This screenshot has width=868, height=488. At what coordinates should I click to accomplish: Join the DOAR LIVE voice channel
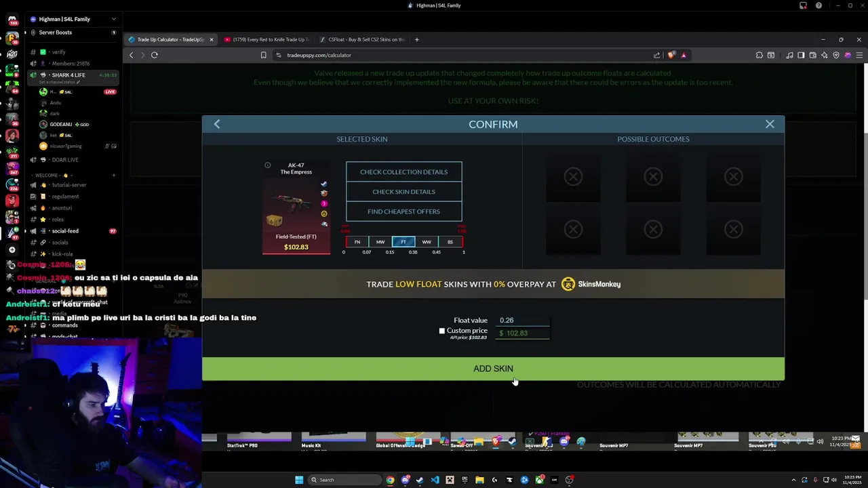point(73,160)
